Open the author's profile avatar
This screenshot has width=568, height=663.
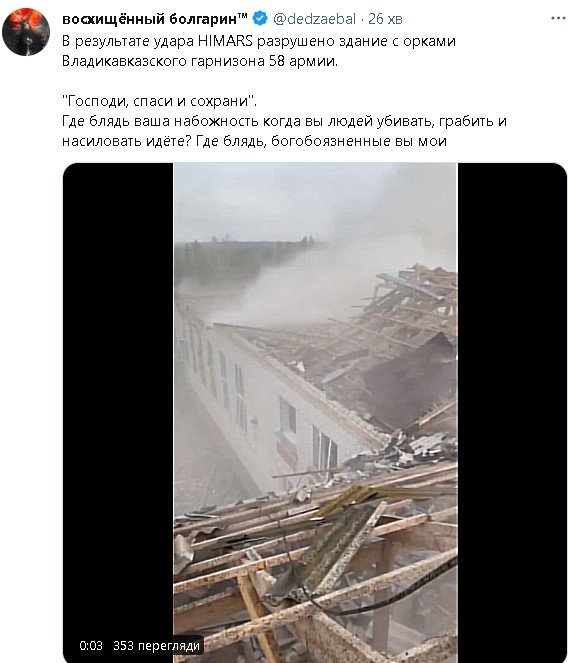pos(26,32)
